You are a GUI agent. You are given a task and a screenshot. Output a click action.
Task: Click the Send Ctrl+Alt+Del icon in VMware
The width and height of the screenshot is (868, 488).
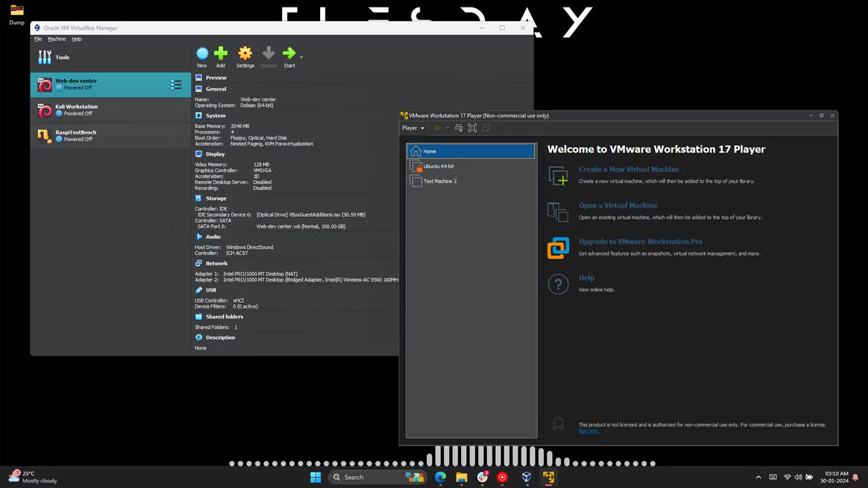(458, 128)
